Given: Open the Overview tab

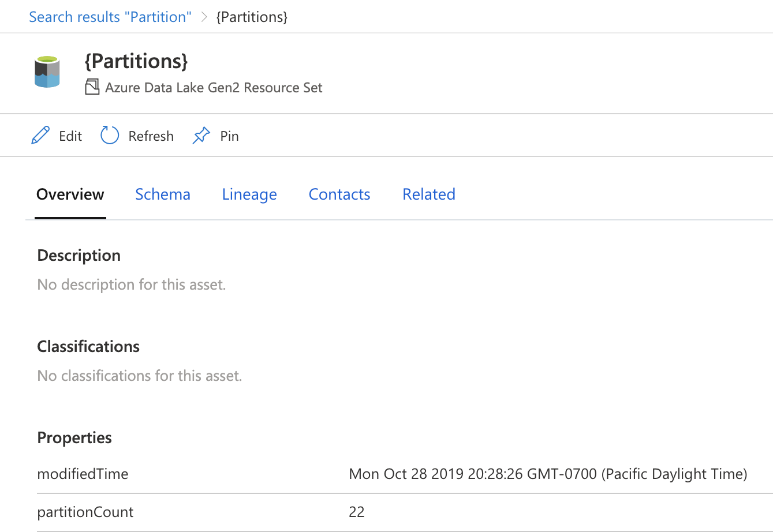Looking at the screenshot, I should 70,194.
